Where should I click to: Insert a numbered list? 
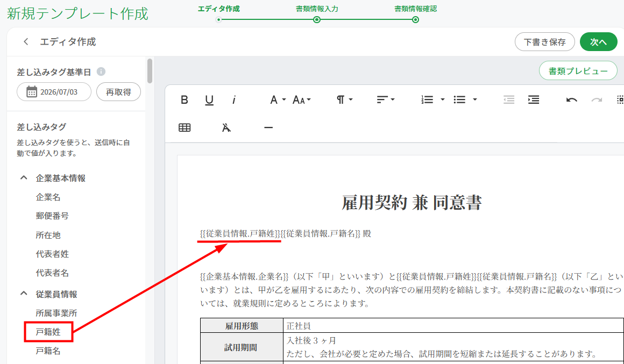point(428,99)
